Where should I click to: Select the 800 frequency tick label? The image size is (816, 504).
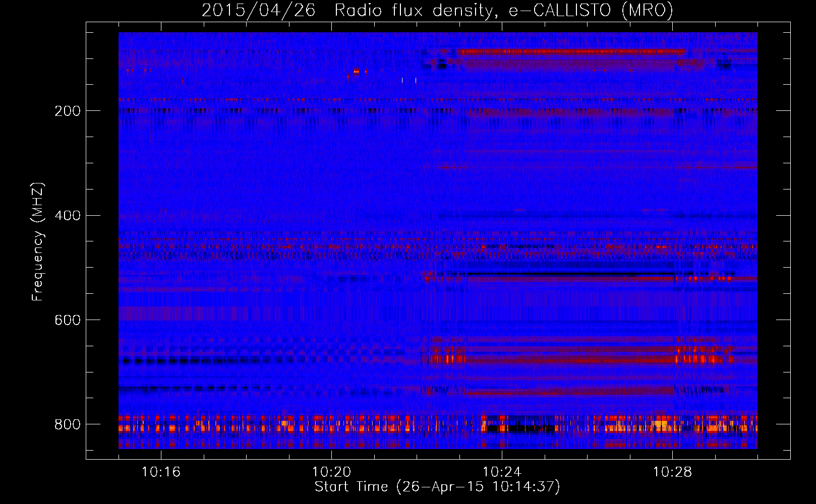pos(67,424)
